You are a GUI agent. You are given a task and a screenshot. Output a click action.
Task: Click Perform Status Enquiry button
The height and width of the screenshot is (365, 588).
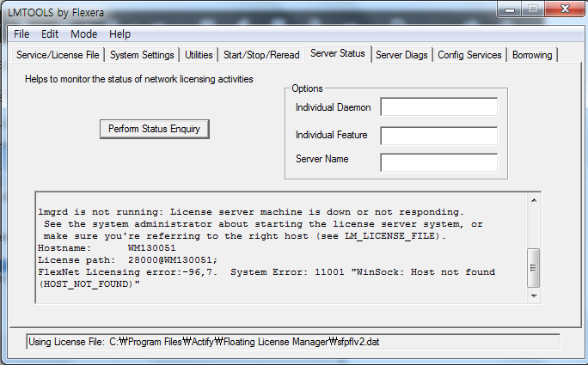click(x=155, y=129)
